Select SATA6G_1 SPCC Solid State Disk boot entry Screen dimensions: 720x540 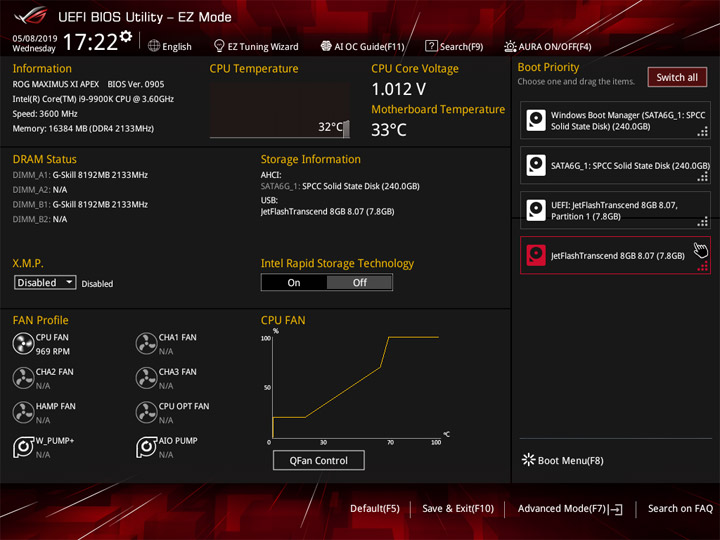tap(615, 165)
